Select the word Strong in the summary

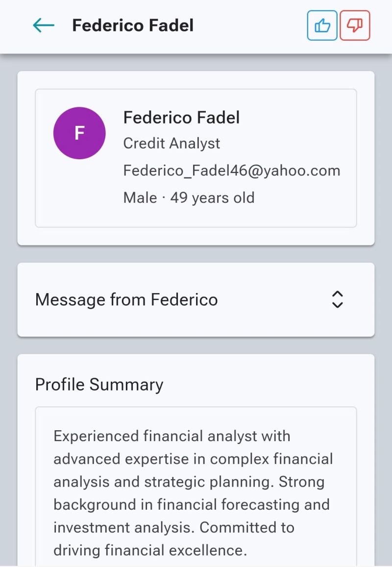tap(301, 482)
